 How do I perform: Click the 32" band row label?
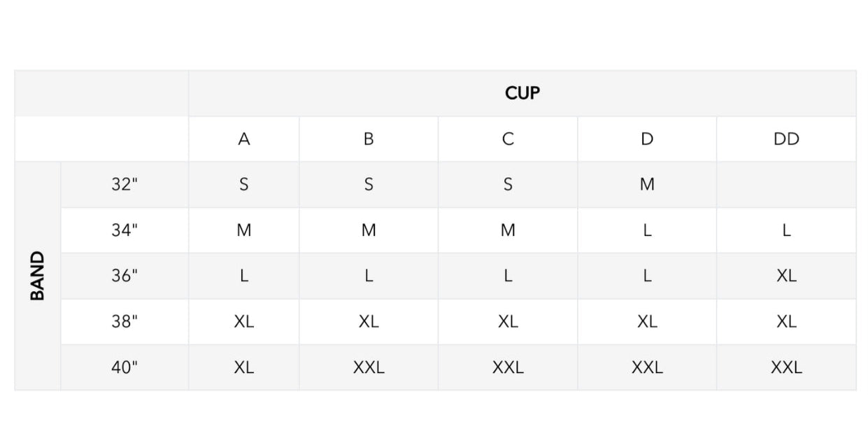click(124, 185)
